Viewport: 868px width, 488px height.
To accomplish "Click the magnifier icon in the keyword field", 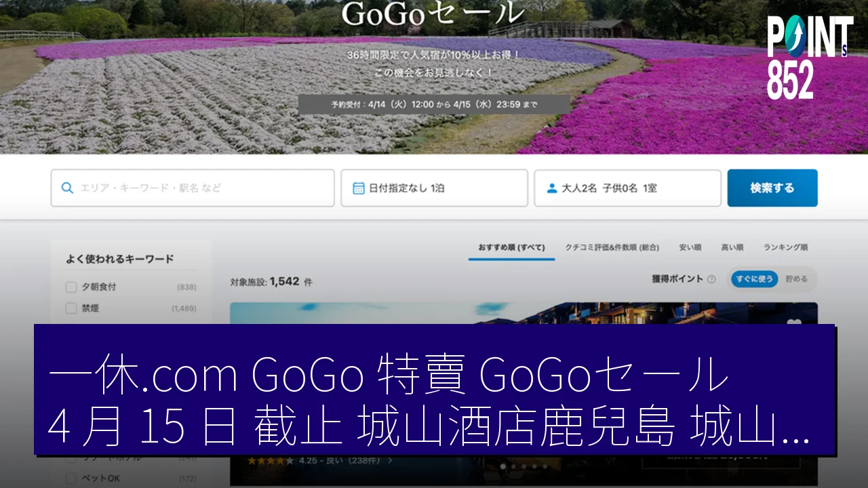I will tap(67, 188).
